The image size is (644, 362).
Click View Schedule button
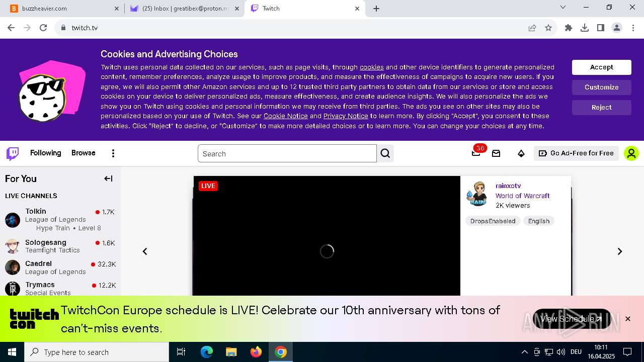click(572, 319)
